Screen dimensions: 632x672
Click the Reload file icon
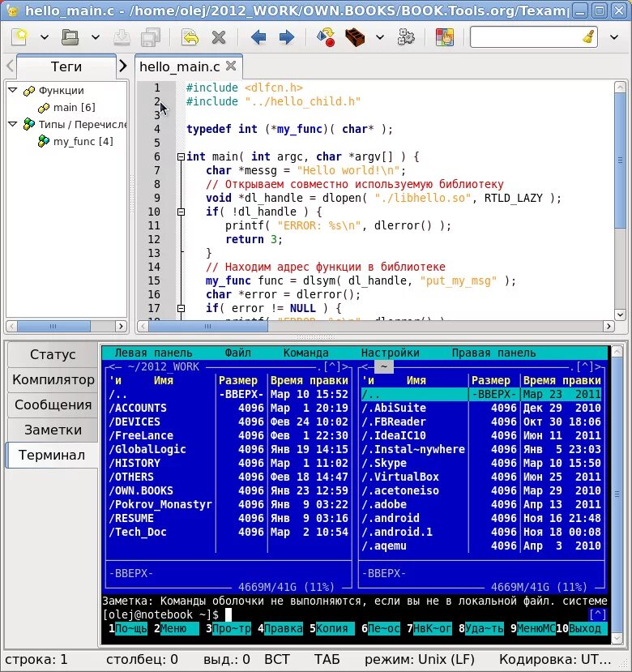click(190, 37)
